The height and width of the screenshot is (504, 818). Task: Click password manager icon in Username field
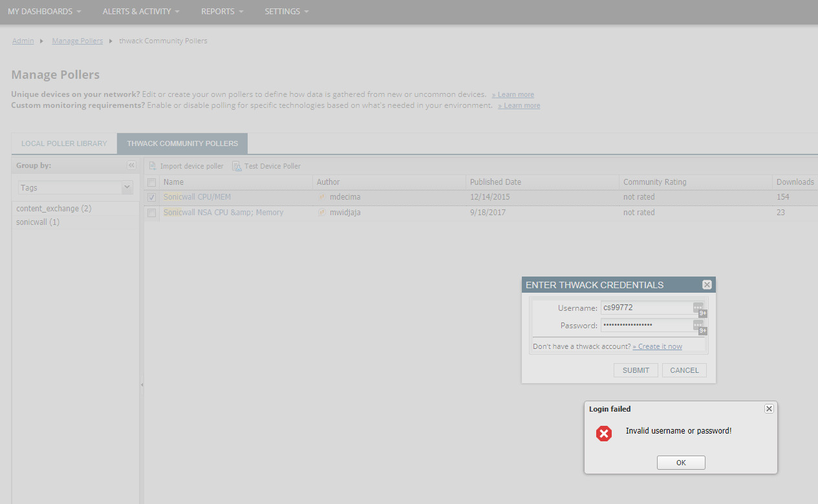point(698,308)
